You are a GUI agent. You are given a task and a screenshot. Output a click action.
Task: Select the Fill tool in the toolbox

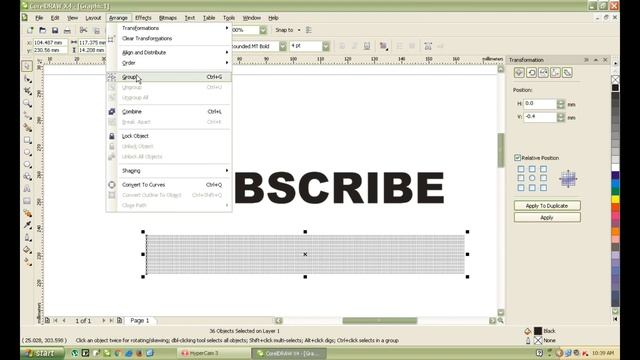tap(27, 249)
